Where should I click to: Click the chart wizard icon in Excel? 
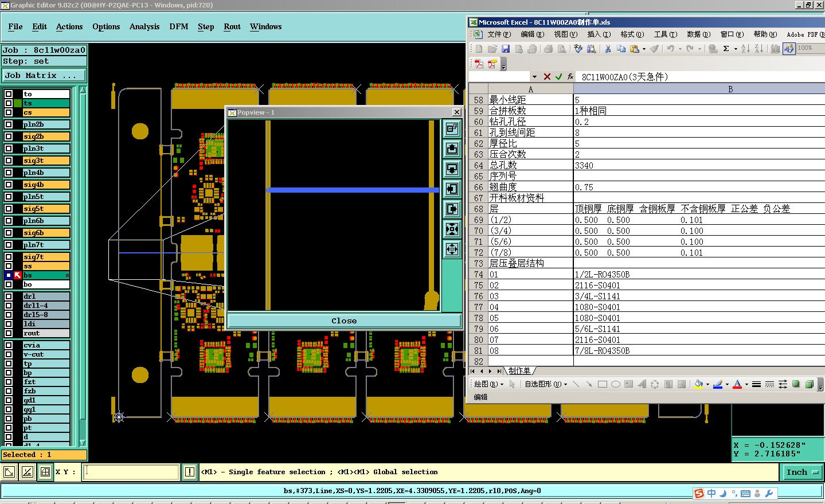[x=775, y=49]
